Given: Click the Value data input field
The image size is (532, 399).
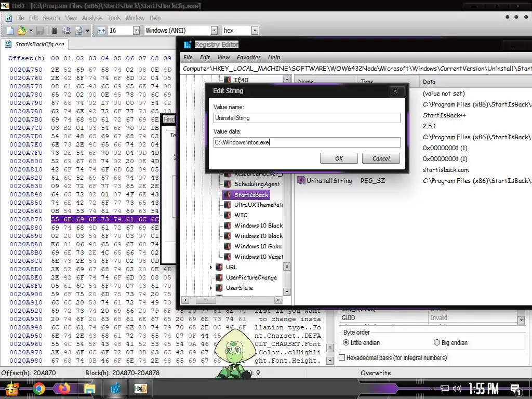Looking at the screenshot, I should (x=307, y=142).
